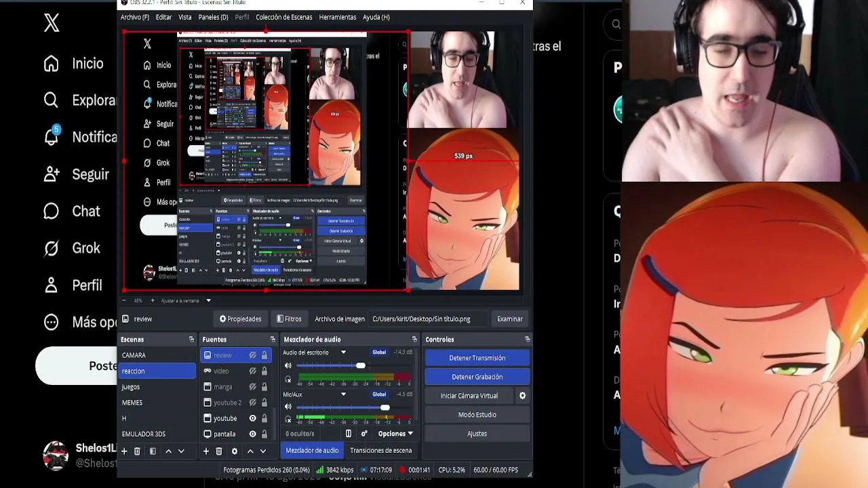Image resolution: width=868 pixels, height=488 pixels.
Task: Mute the Audio del escritorio speaker icon
Action: coord(288,366)
